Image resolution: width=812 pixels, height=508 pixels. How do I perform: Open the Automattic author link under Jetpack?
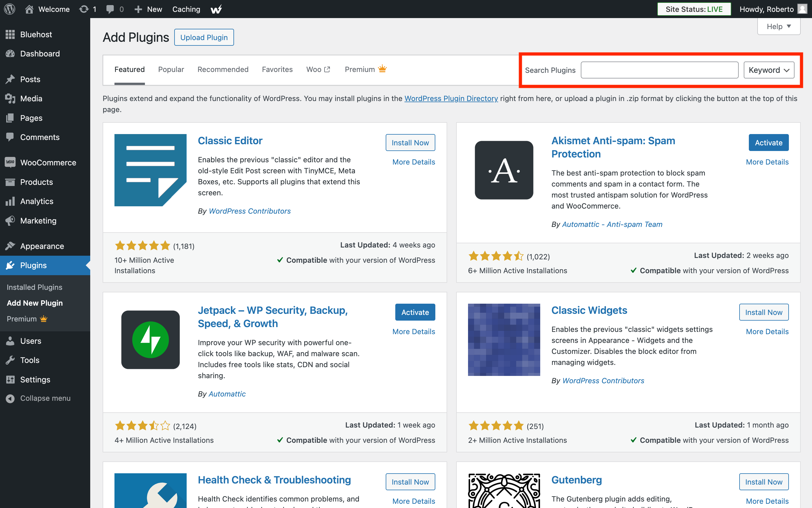227,394
